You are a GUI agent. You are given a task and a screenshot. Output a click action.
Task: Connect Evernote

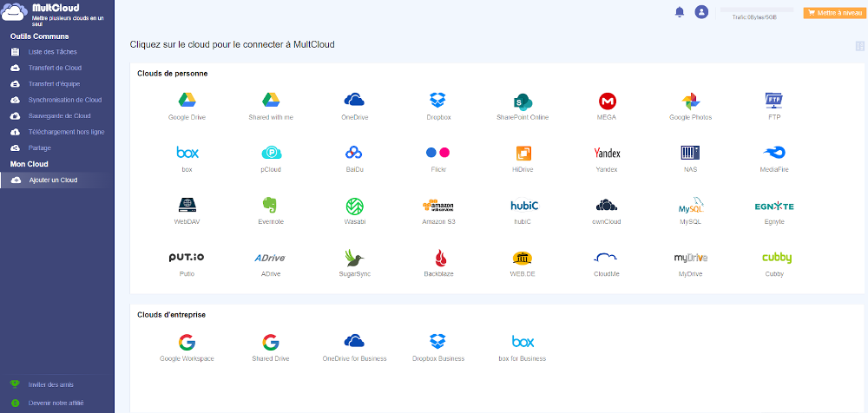271,211
